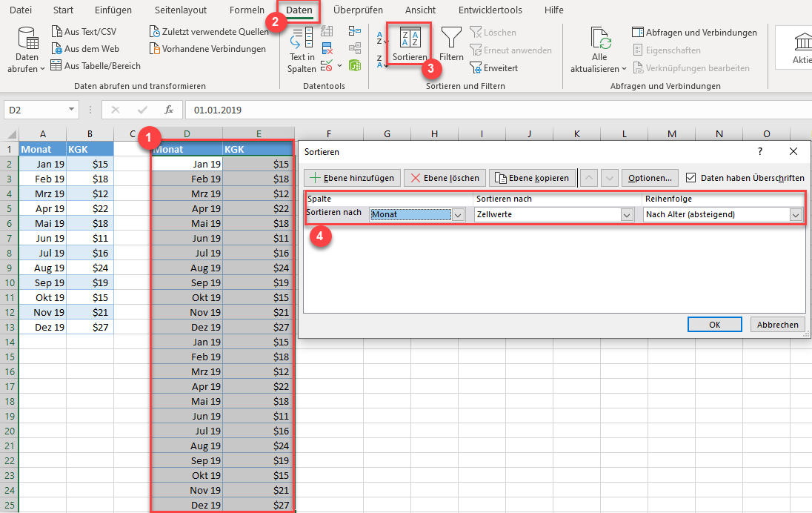Open the Datei menu tab
812x513 pixels.
coord(21,10)
